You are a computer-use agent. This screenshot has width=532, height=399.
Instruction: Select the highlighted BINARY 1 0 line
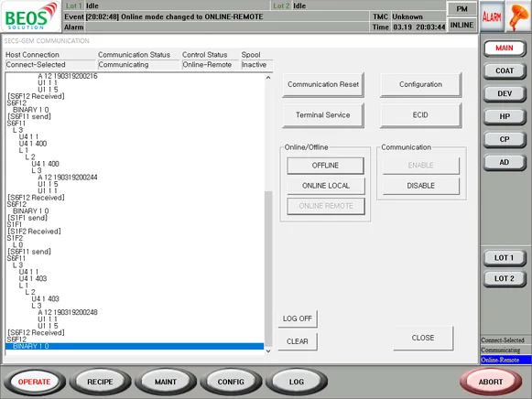[x=135, y=346]
